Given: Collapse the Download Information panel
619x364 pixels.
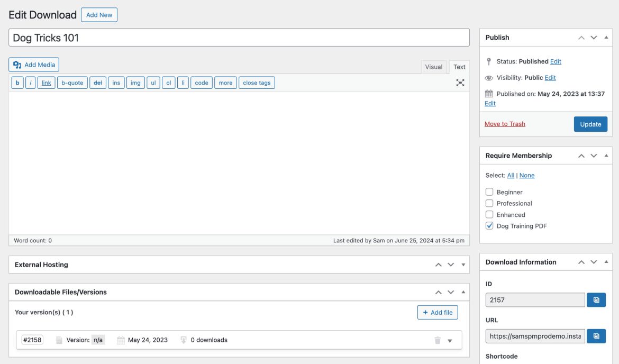Looking at the screenshot, I should 606,262.
